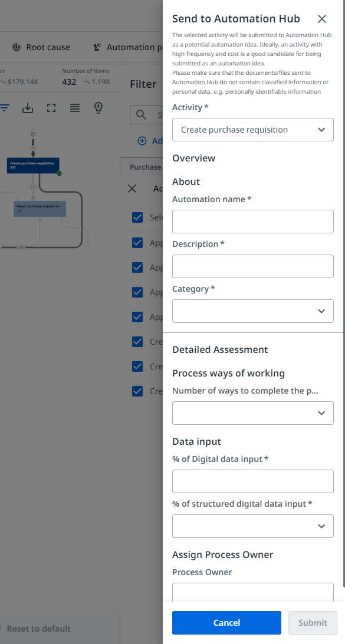Click the download export icon on the graph toolbar
The image size is (345, 644).
pos(28,108)
